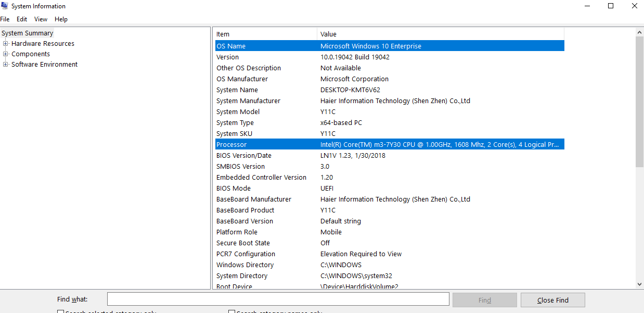
Task: Expand the Software Environment node
Action: pos(6,65)
